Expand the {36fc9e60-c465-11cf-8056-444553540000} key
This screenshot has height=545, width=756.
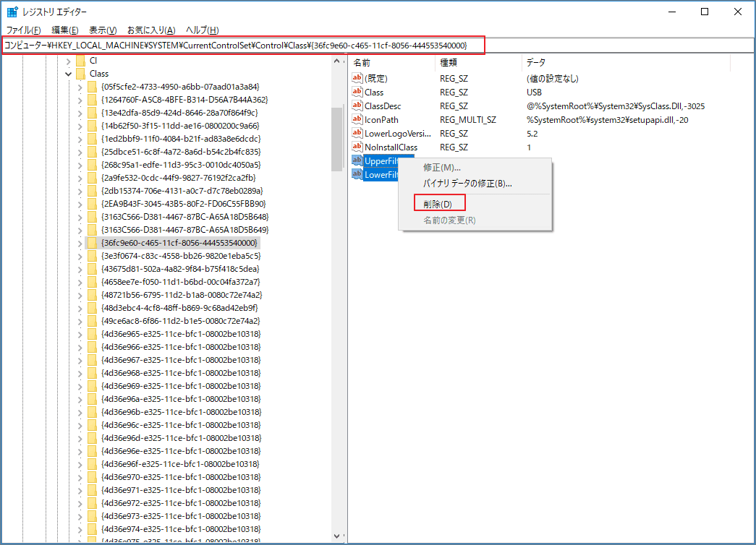click(x=80, y=243)
